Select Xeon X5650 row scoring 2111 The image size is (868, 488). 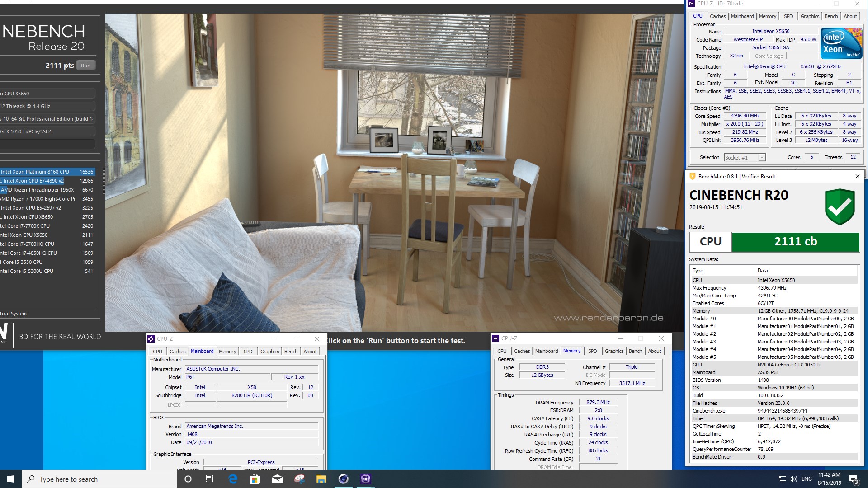47,235
